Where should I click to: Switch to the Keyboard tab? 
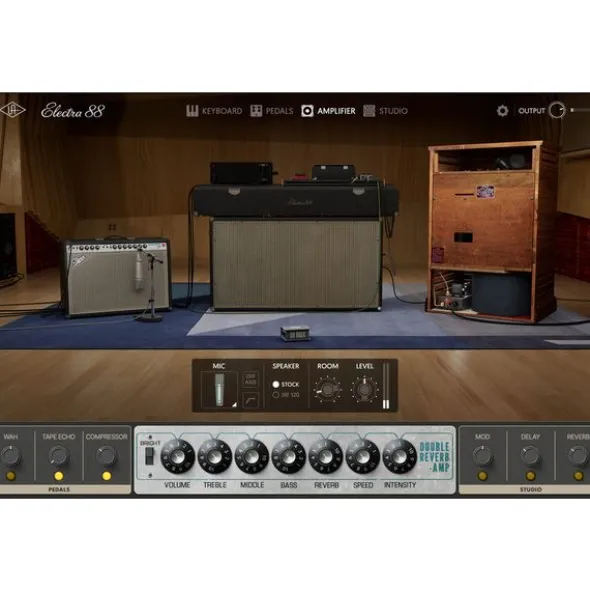(222, 111)
